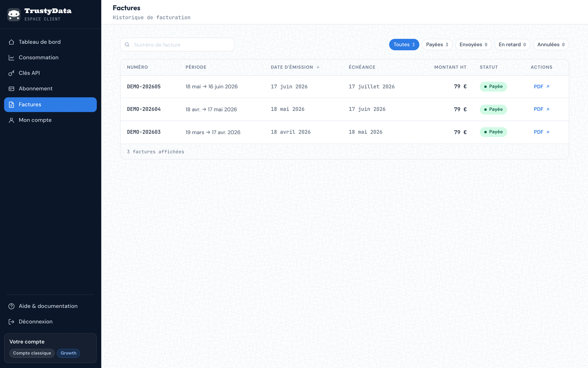Download PDF for invoice DEMO-202604
This screenshot has height=368, width=588.
click(541, 109)
